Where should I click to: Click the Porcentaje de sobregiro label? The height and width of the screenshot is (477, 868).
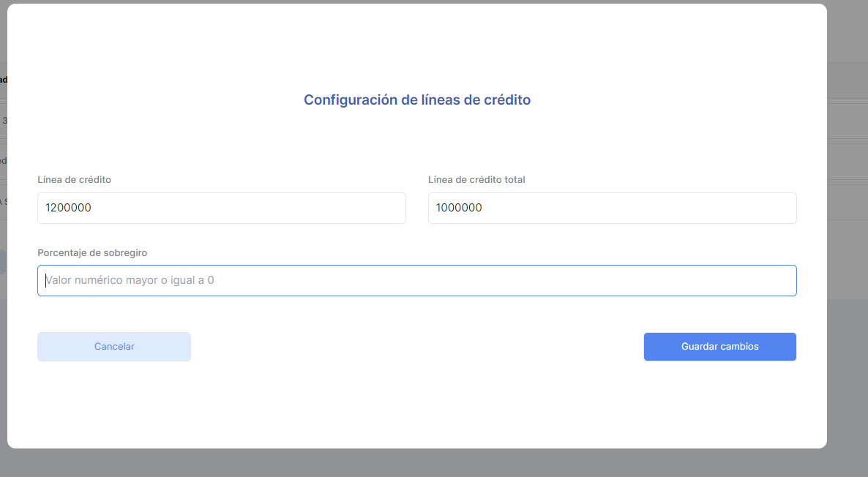pos(92,253)
